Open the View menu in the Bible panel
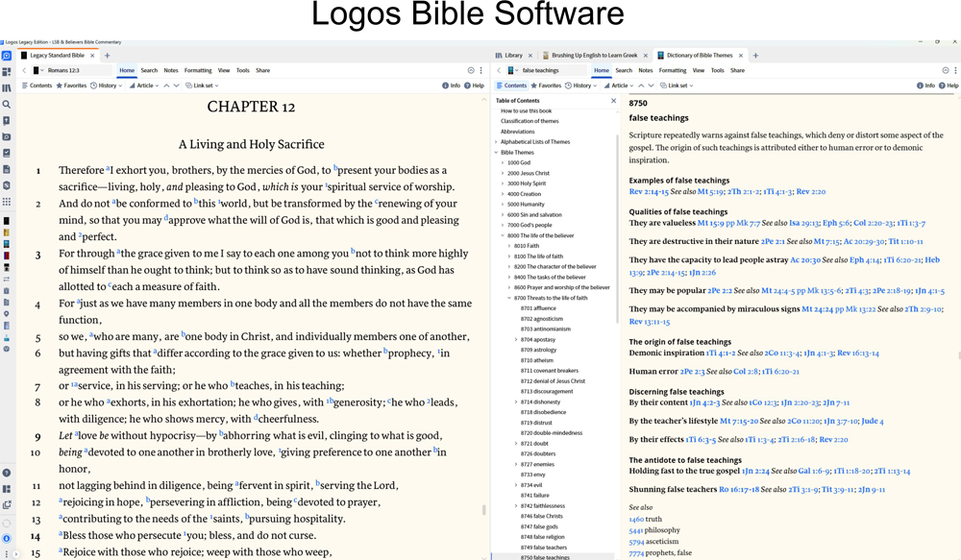 pos(224,70)
